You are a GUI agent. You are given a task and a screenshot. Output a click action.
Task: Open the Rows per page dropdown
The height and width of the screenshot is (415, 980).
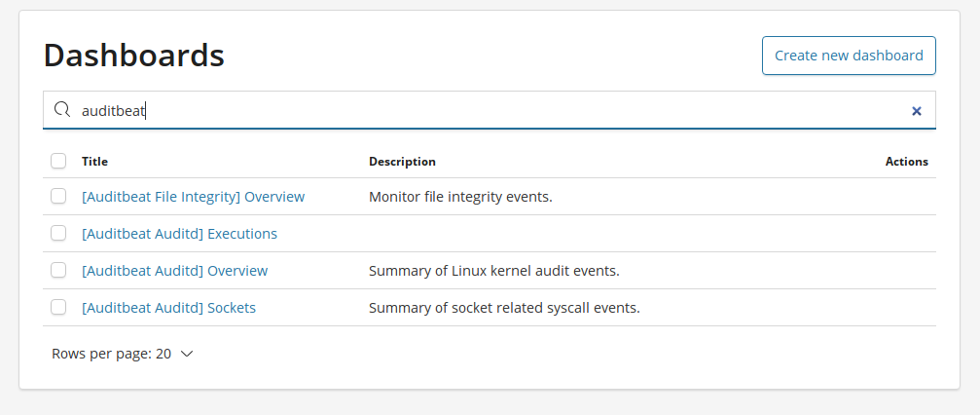pyautogui.click(x=123, y=354)
